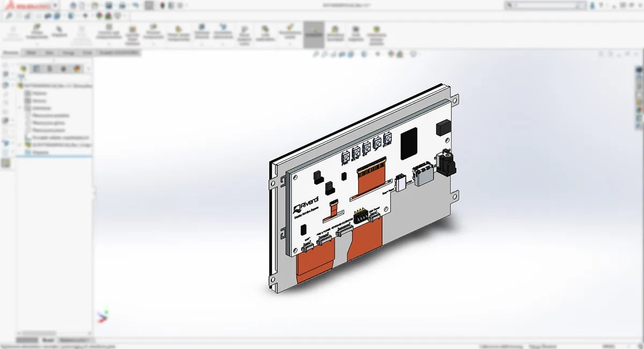Click Take Snapshot tool
The width and height of the screenshot is (644, 349).
point(355,33)
